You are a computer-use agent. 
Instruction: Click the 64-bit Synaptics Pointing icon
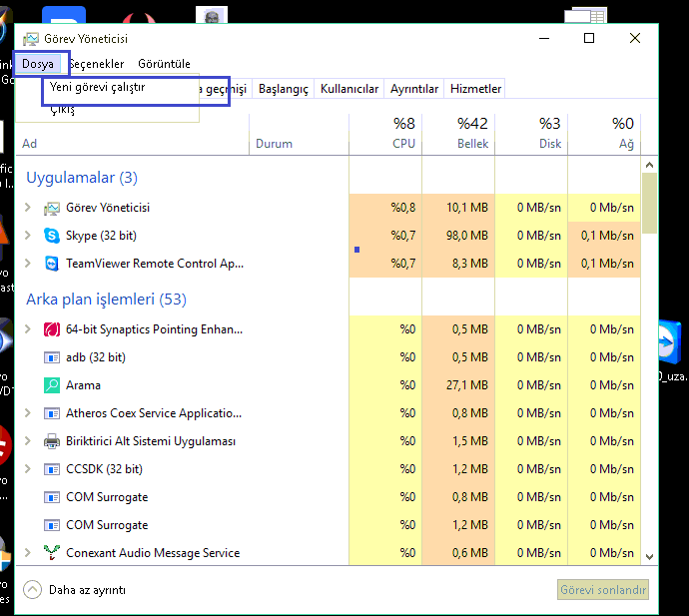click(51, 329)
